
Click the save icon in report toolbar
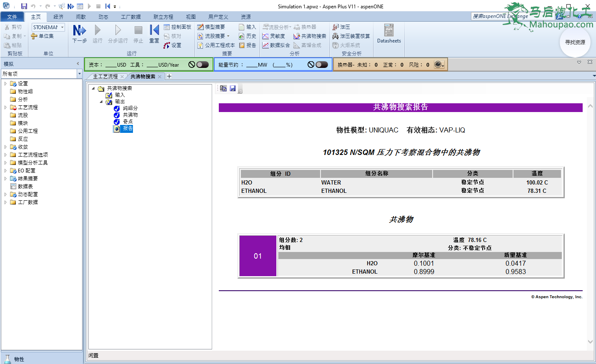point(233,88)
